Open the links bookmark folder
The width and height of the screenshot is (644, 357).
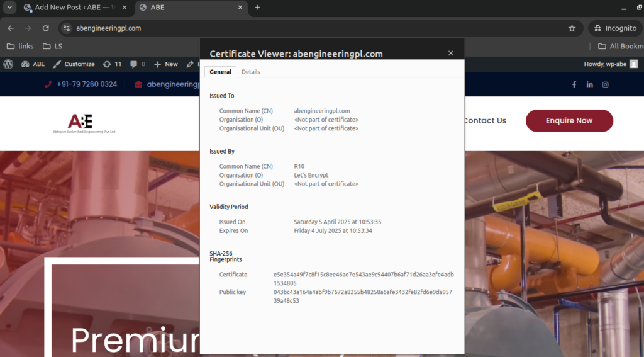tap(20, 46)
